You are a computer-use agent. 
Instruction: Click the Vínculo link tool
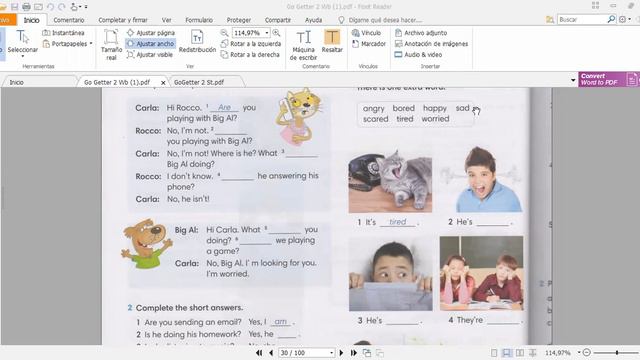[366, 33]
